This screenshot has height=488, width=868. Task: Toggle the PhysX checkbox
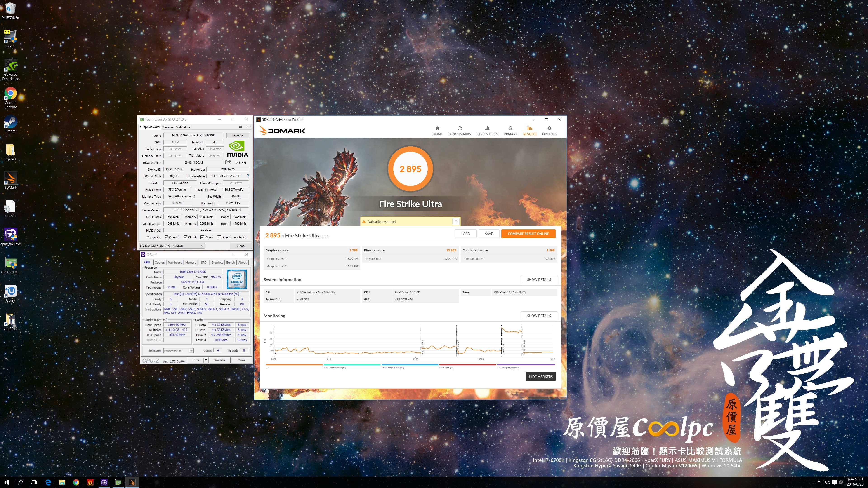[202, 237]
